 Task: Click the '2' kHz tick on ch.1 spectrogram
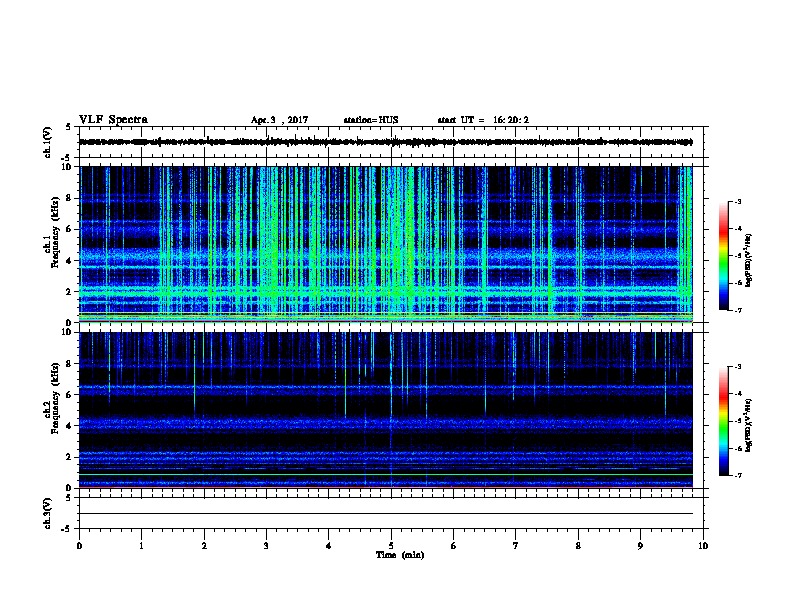(69, 291)
